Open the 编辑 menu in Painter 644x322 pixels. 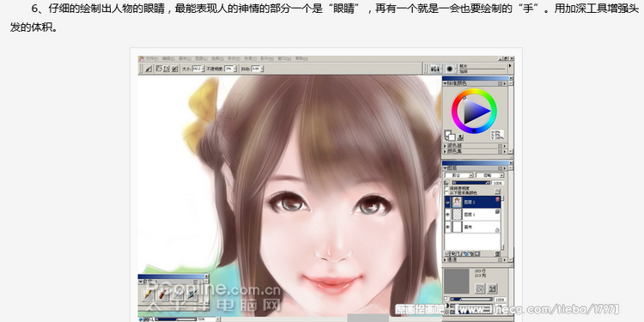point(168,58)
